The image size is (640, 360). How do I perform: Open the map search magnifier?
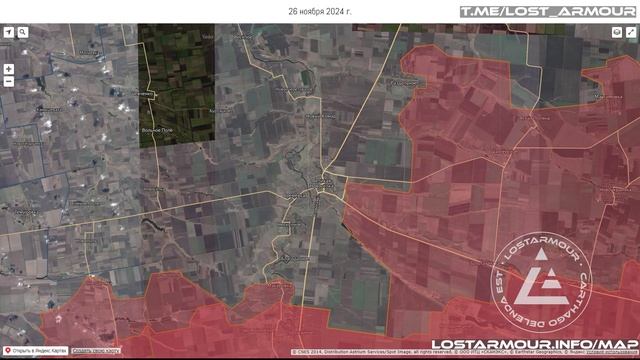(23, 32)
